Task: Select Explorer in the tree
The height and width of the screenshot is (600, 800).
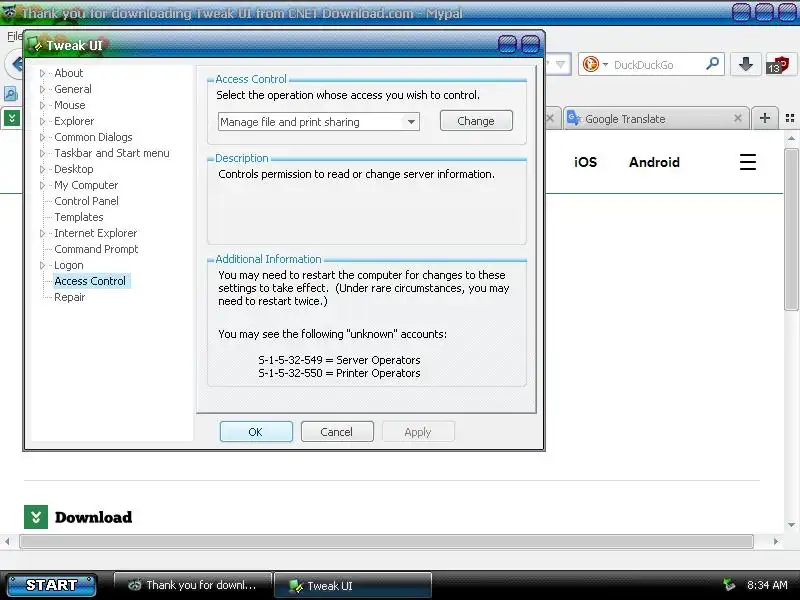Action: tap(74, 121)
